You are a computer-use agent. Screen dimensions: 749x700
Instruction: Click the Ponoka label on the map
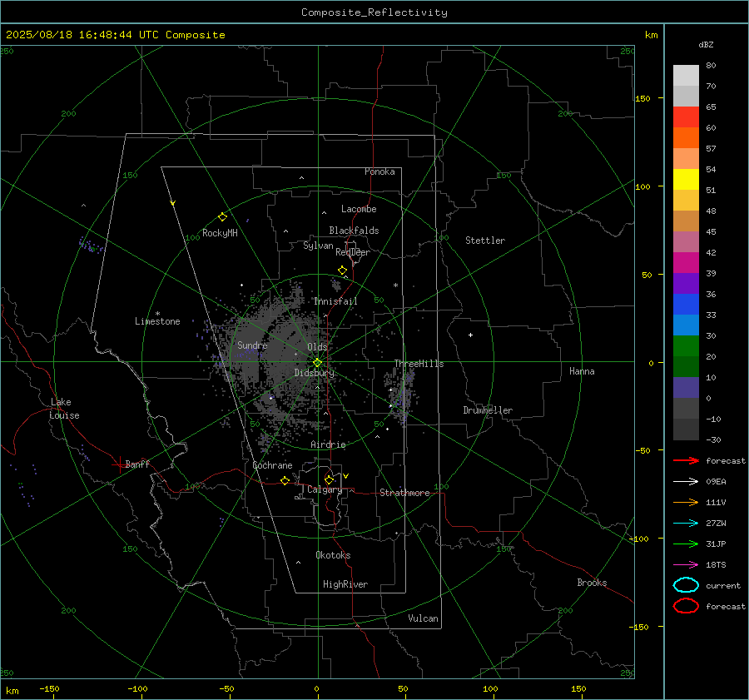point(379,171)
